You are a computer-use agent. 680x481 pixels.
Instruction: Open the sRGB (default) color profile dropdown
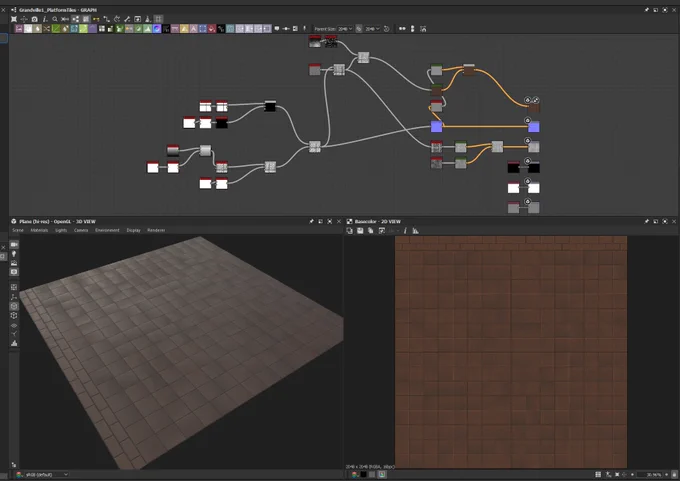[42, 474]
